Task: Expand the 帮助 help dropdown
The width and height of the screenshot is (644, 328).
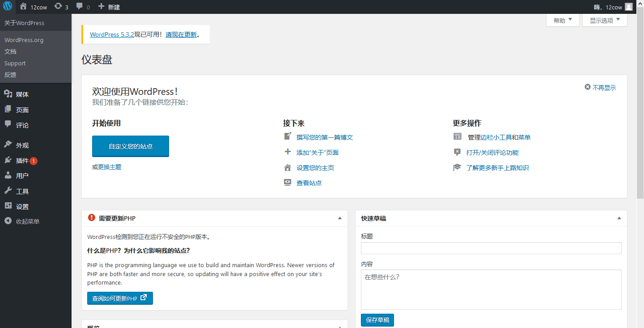Action: [563, 20]
